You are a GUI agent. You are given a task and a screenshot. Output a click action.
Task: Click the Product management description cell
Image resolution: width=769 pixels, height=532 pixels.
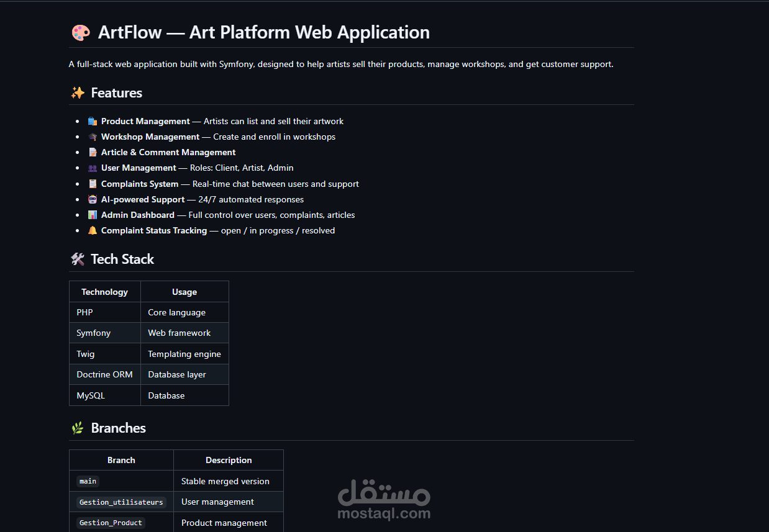[x=229, y=522]
